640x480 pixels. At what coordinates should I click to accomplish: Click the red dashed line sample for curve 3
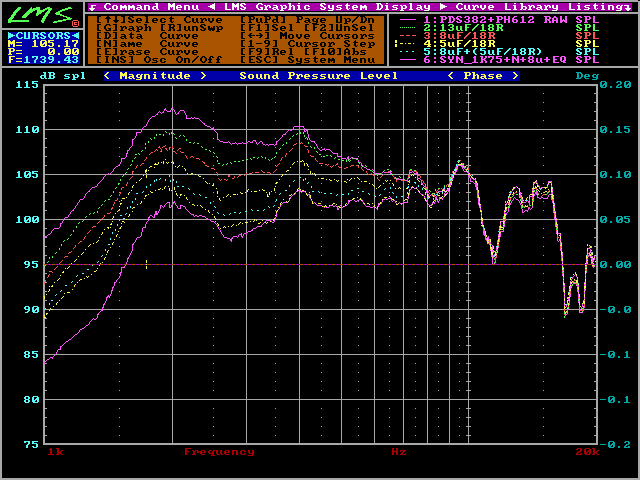point(408,36)
